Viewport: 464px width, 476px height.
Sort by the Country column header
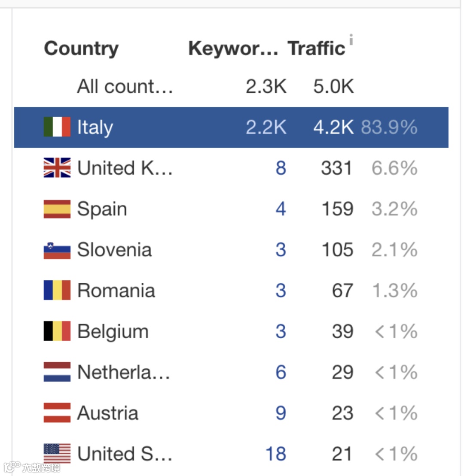(x=81, y=49)
